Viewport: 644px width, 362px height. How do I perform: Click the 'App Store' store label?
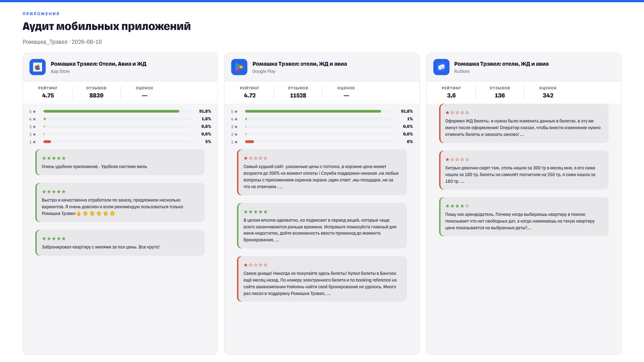click(60, 71)
